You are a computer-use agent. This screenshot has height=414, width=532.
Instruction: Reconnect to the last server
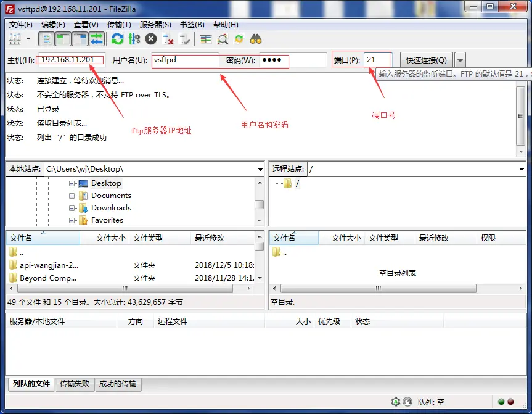pos(184,39)
